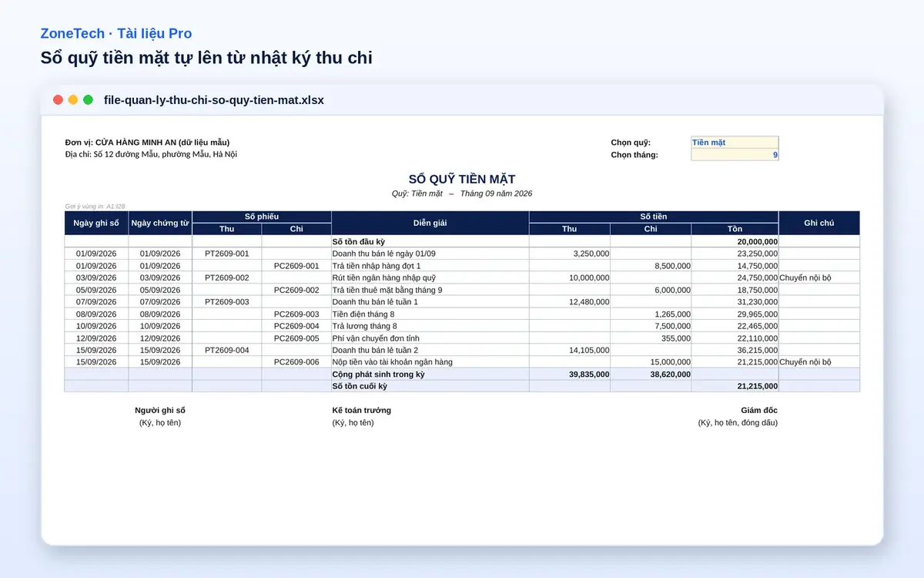Click the yellow minimize window dot
The height and width of the screenshot is (578, 924).
[x=73, y=100]
